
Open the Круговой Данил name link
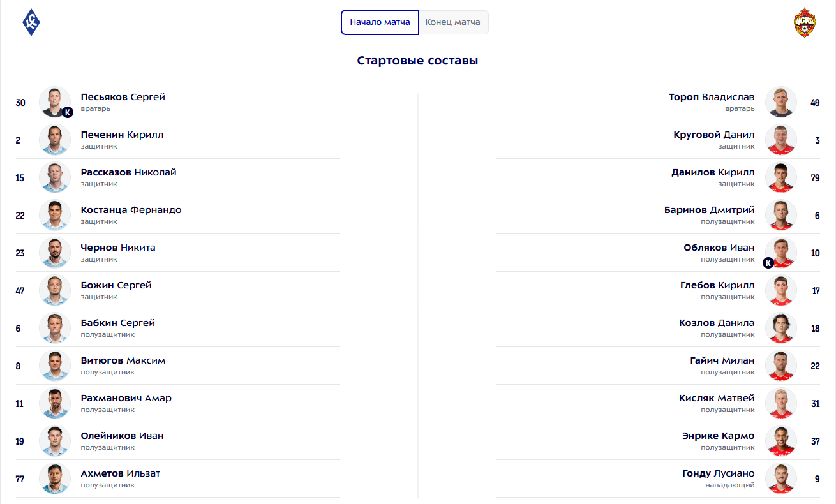click(713, 135)
